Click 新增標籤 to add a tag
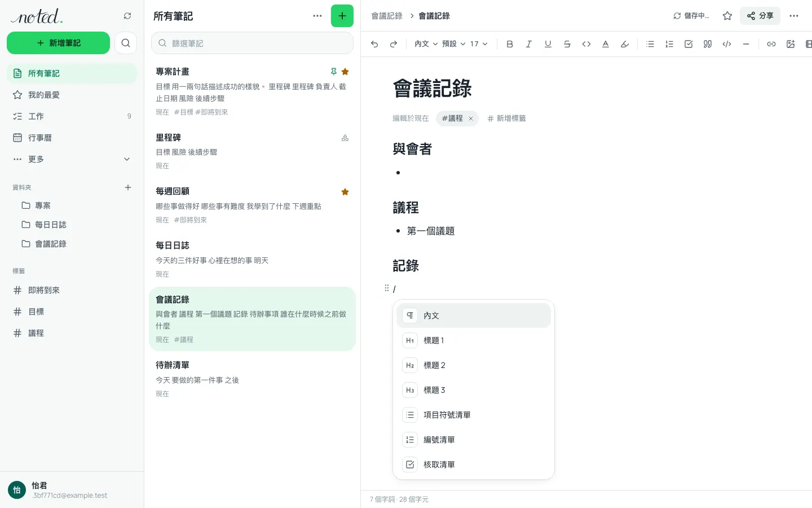 point(507,119)
